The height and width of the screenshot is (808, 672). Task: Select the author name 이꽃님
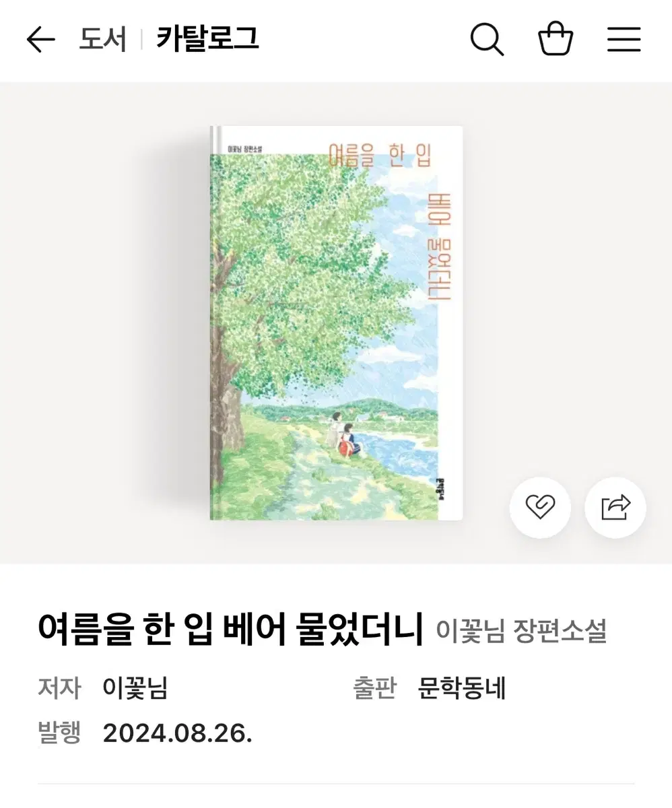point(135,688)
